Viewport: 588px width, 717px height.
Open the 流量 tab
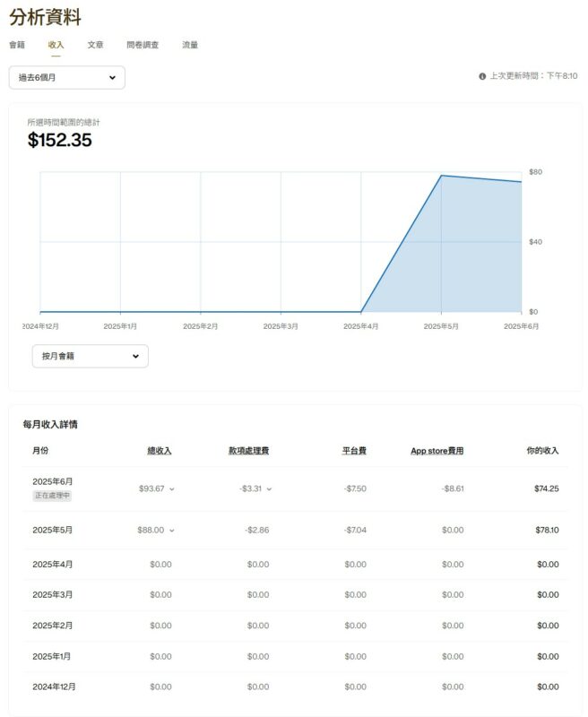coord(190,45)
